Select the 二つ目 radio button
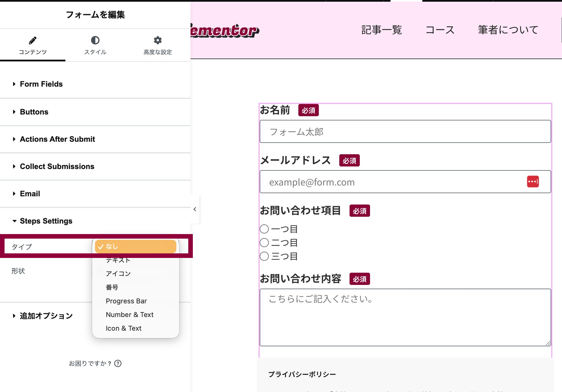Viewport: 562px width, 392px height. click(264, 243)
